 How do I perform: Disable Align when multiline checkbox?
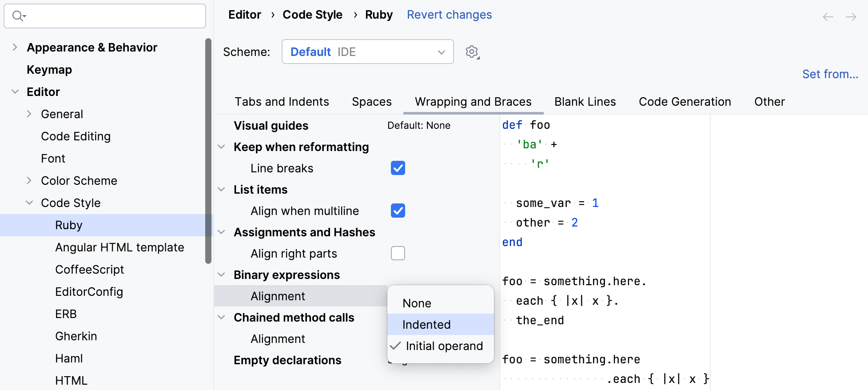pyautogui.click(x=398, y=211)
